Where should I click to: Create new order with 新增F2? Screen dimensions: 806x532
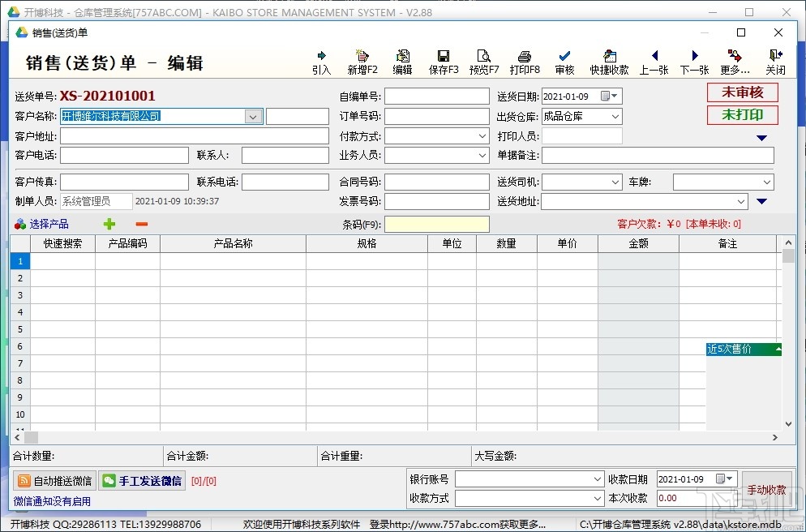tap(362, 62)
